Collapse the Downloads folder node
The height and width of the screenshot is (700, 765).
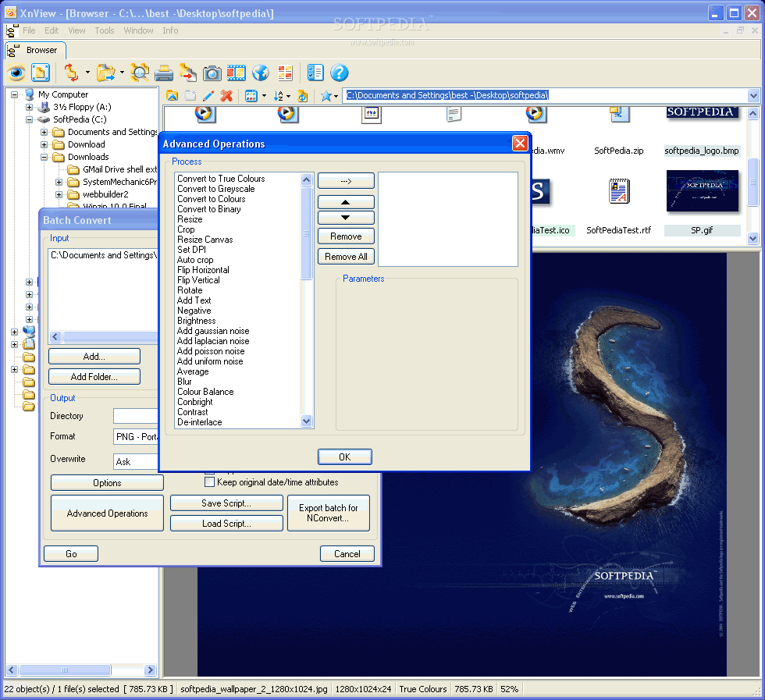pyautogui.click(x=44, y=157)
